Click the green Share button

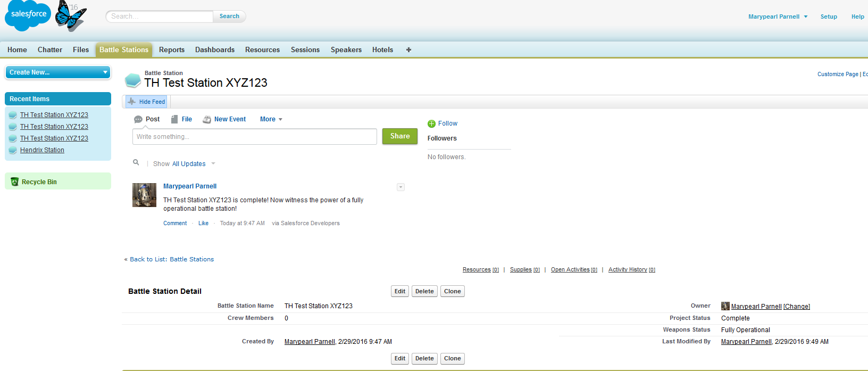click(x=400, y=136)
